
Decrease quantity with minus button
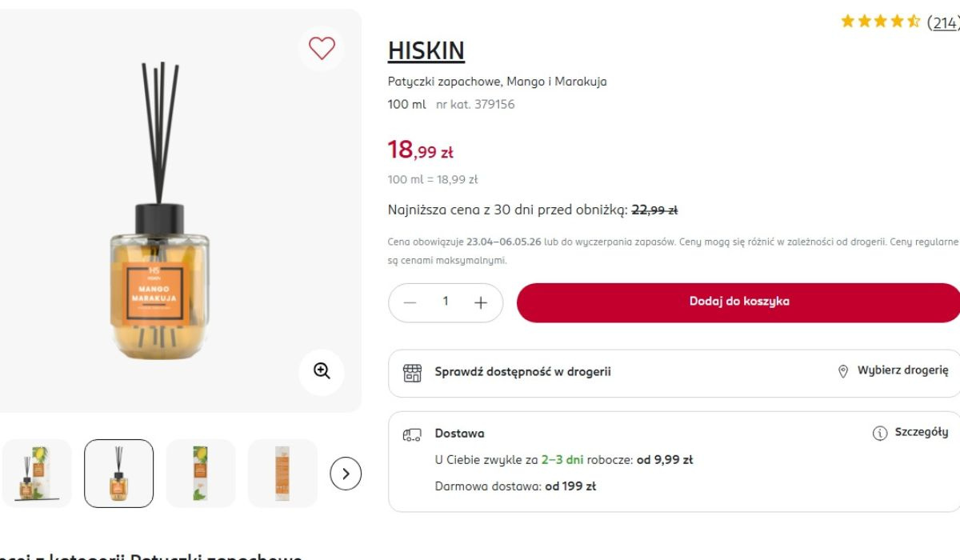point(410,303)
